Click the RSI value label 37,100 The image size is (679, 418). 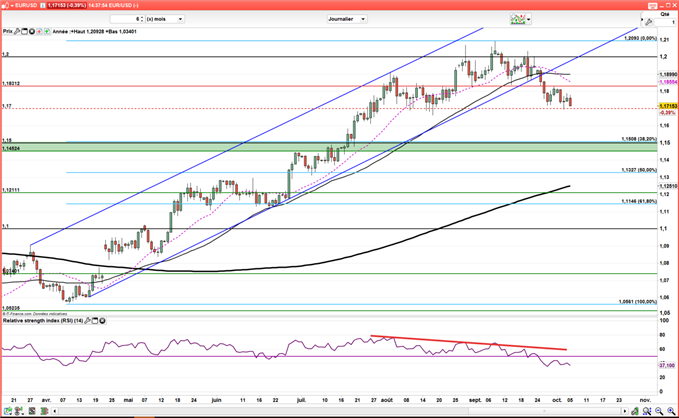667,365
